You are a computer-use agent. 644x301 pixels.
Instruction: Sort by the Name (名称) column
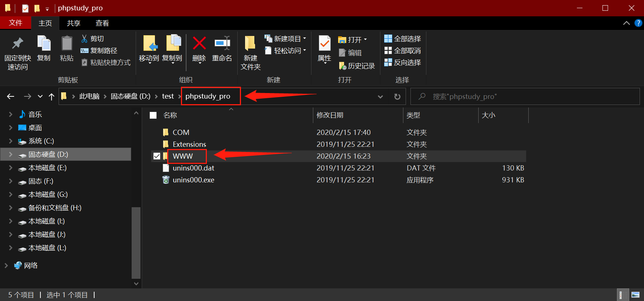click(x=170, y=115)
